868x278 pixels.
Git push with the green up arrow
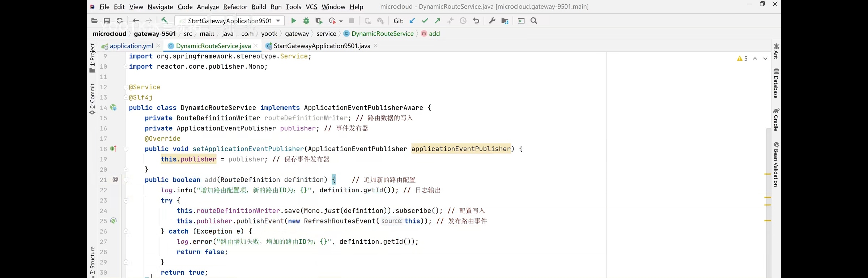click(438, 21)
